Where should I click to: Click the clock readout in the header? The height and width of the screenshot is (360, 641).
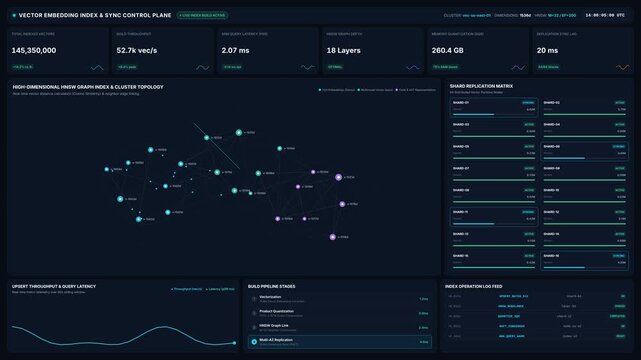tap(605, 16)
